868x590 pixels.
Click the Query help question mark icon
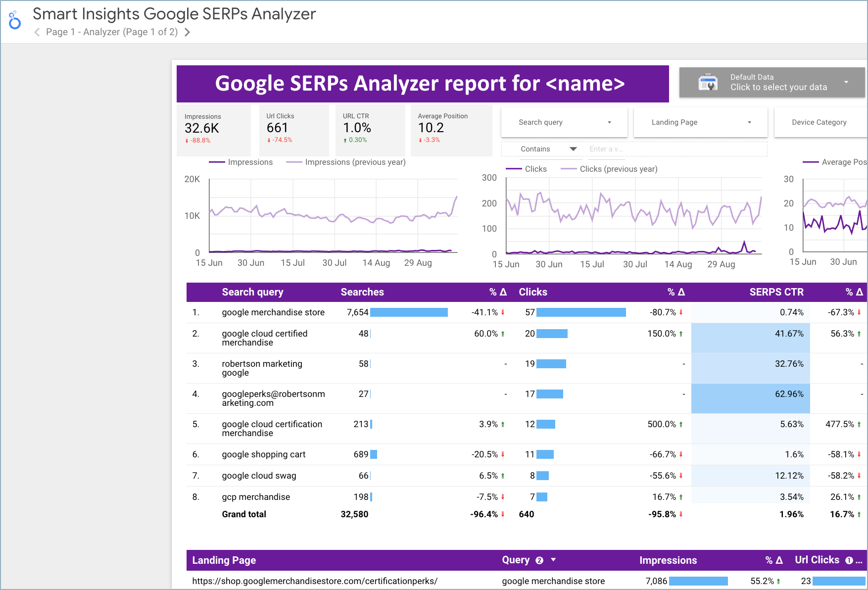point(539,560)
